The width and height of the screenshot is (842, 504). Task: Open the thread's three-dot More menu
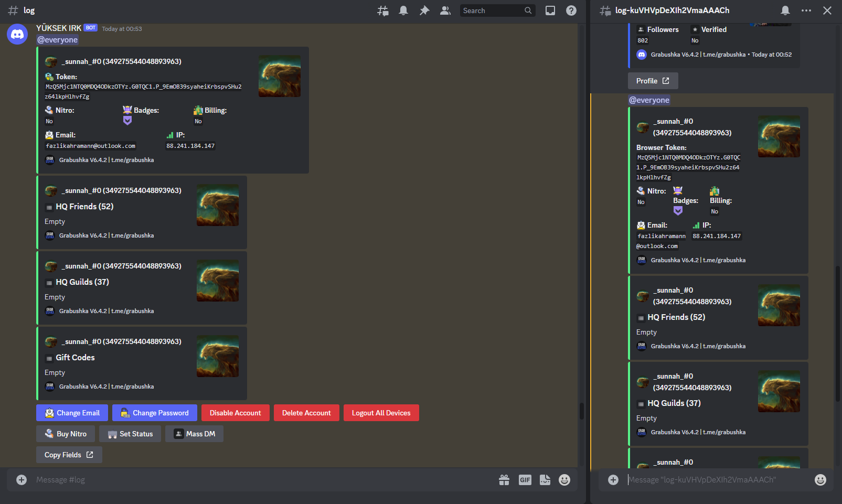[x=806, y=10]
